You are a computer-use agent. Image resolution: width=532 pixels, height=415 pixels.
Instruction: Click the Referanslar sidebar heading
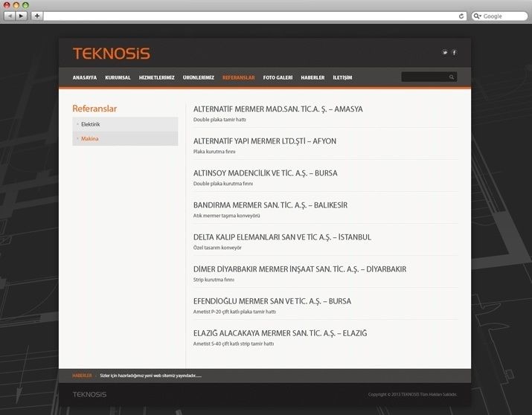click(x=94, y=109)
